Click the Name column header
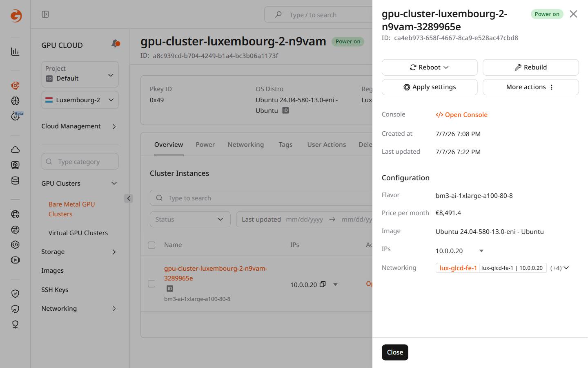The width and height of the screenshot is (588, 368). [173, 245]
